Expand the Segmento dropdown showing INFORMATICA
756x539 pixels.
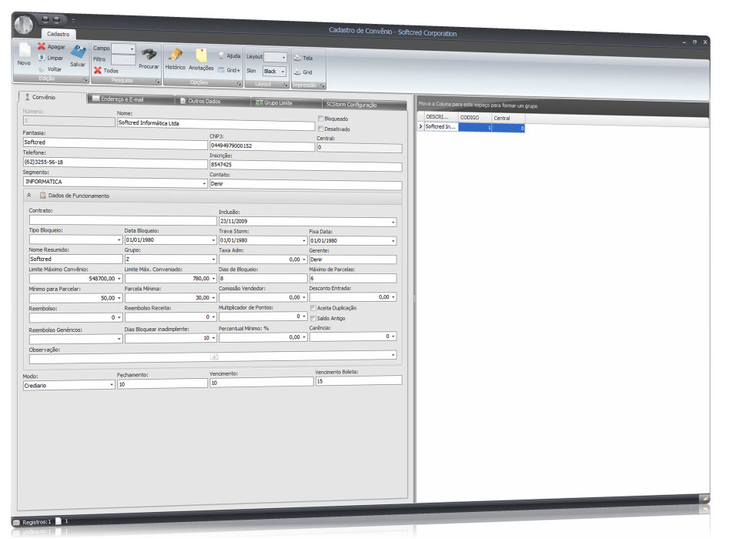[205, 184]
